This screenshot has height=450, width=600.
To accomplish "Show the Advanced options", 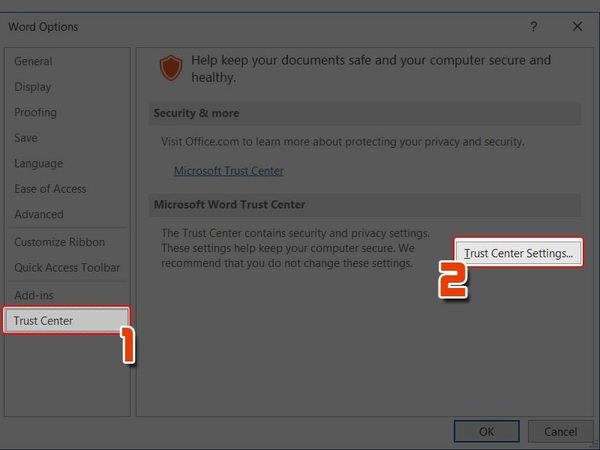I will [39, 214].
